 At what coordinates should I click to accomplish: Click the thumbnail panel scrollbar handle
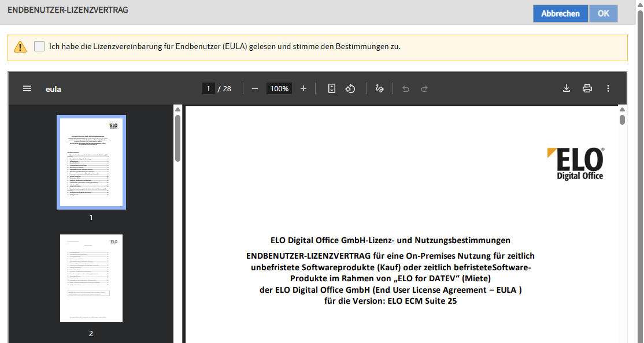(178, 138)
